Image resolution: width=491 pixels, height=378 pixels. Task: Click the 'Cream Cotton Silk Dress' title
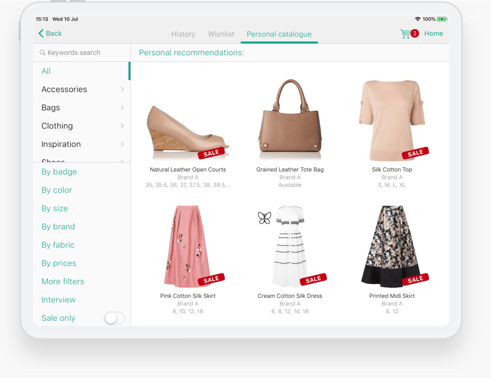click(290, 296)
